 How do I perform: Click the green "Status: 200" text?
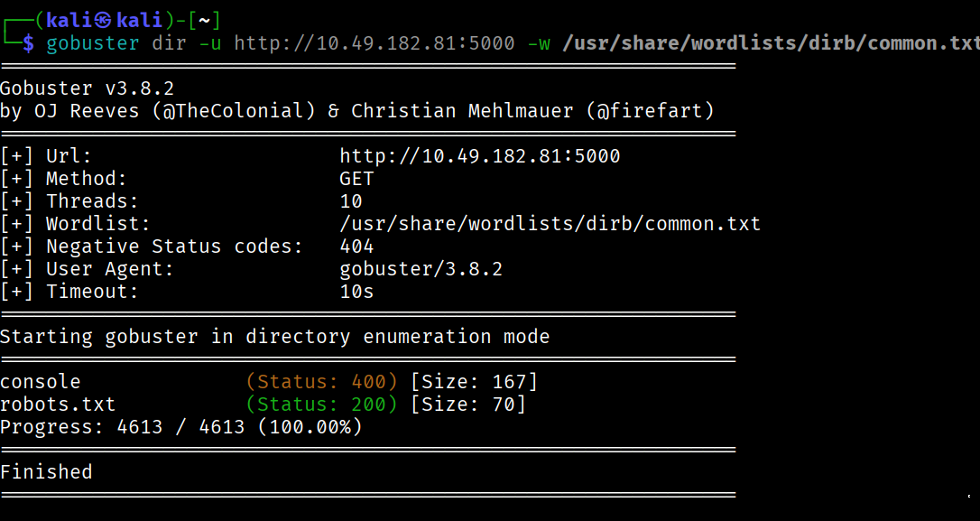coord(322,405)
